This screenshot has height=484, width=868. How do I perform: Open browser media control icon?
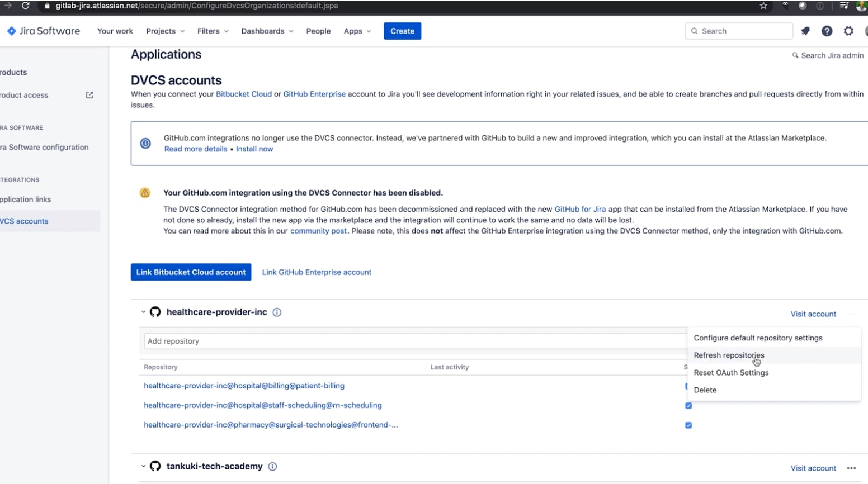pos(844,6)
